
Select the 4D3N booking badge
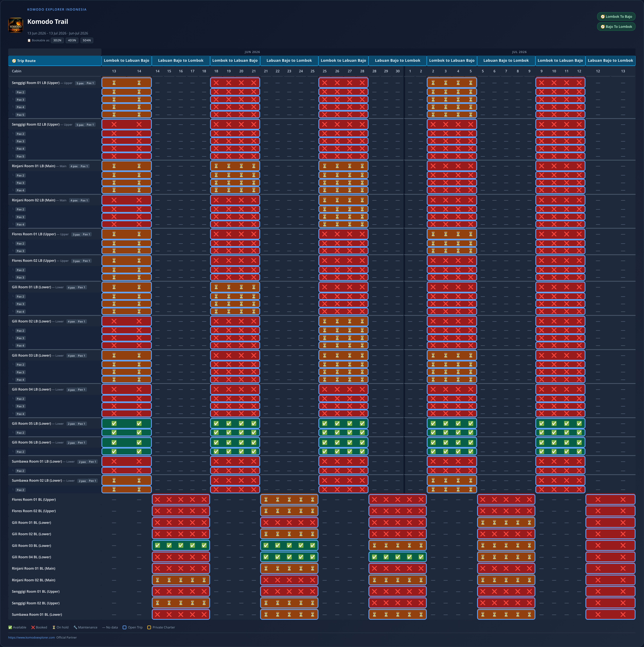[72, 41]
